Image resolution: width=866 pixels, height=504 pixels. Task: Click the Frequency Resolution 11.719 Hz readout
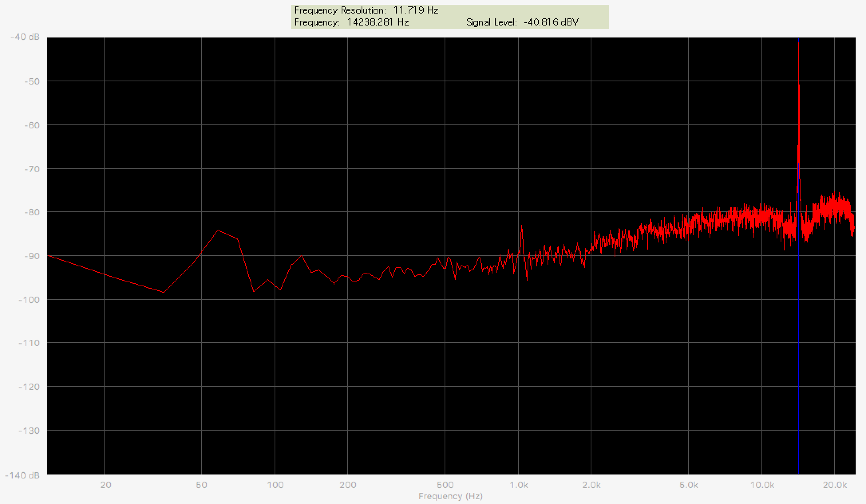coord(366,10)
